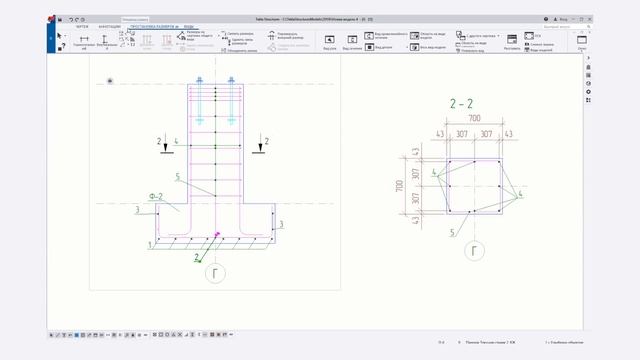Open the drawing list (Список чертежей)
640x360 pixels.
(539, 44)
